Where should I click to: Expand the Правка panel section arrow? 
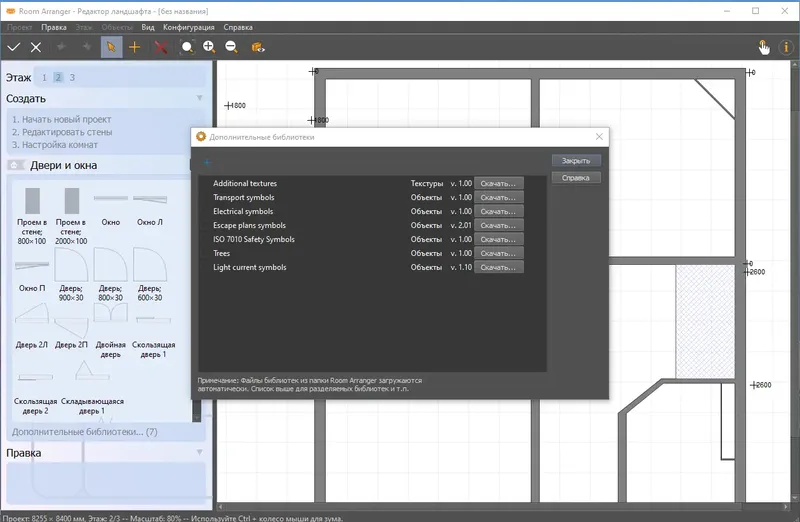[199, 452]
